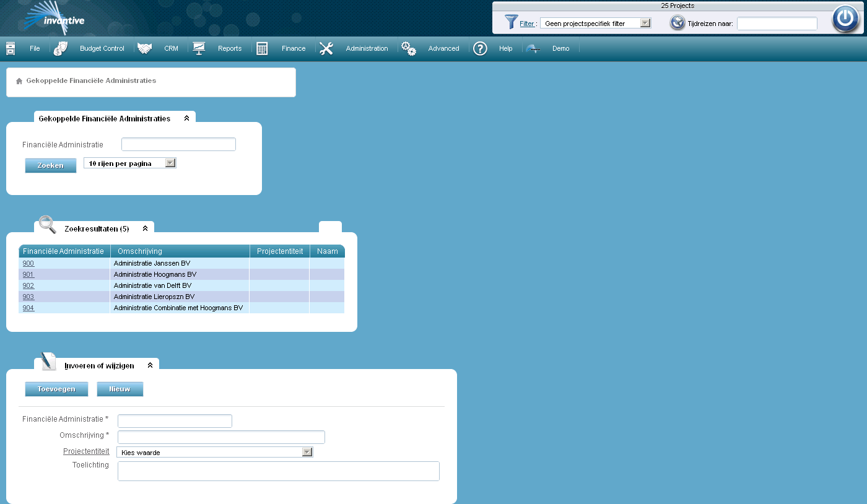Open the Advanced menu
Image resolution: width=867 pixels, height=504 pixels.
(444, 48)
